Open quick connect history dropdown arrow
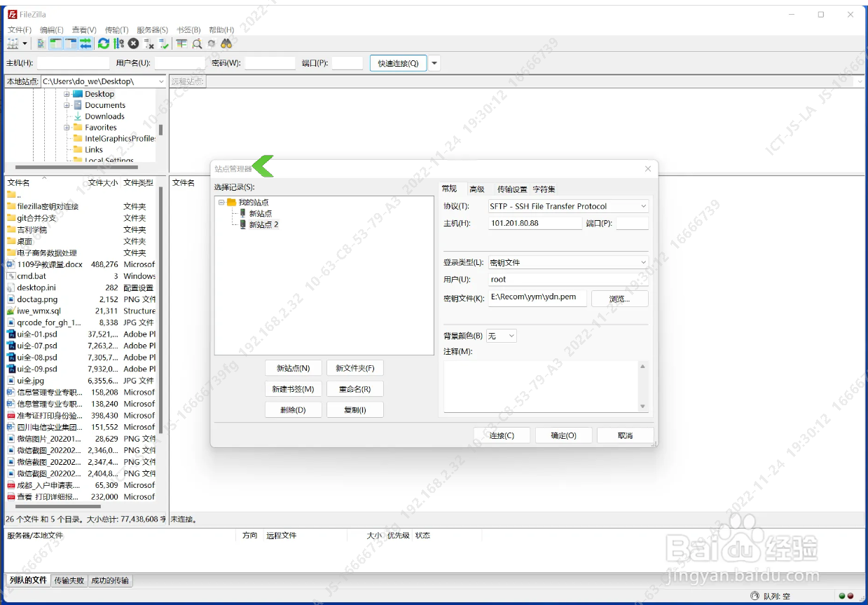 tap(435, 63)
